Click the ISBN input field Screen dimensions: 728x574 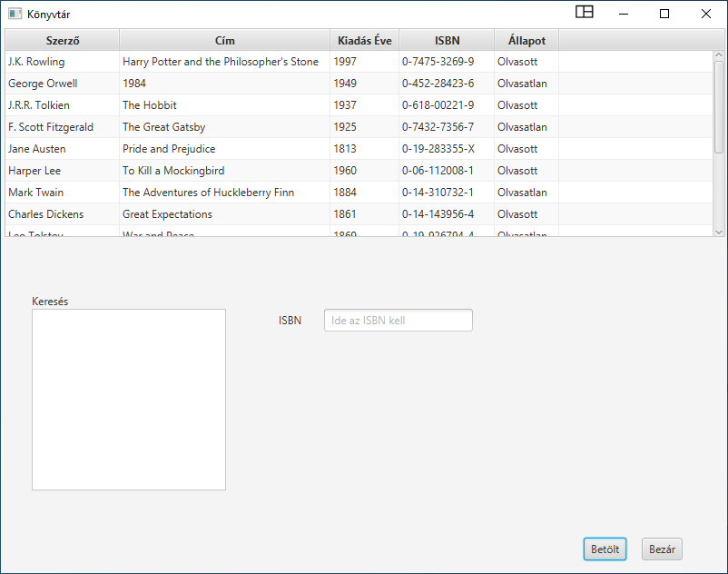[x=398, y=321]
